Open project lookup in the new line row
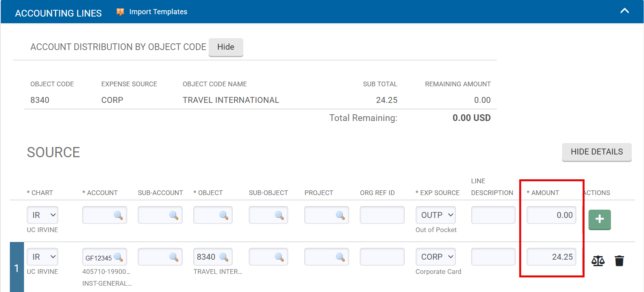 tap(340, 215)
